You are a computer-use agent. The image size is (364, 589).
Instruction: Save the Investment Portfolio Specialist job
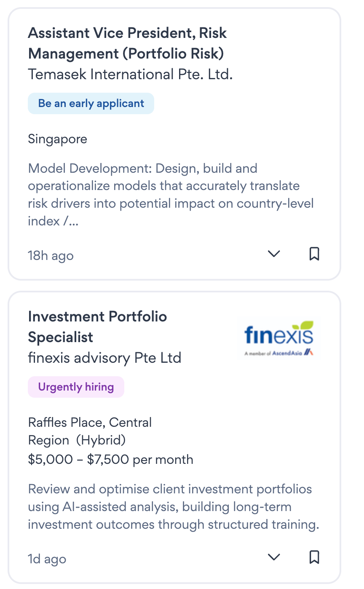click(314, 557)
